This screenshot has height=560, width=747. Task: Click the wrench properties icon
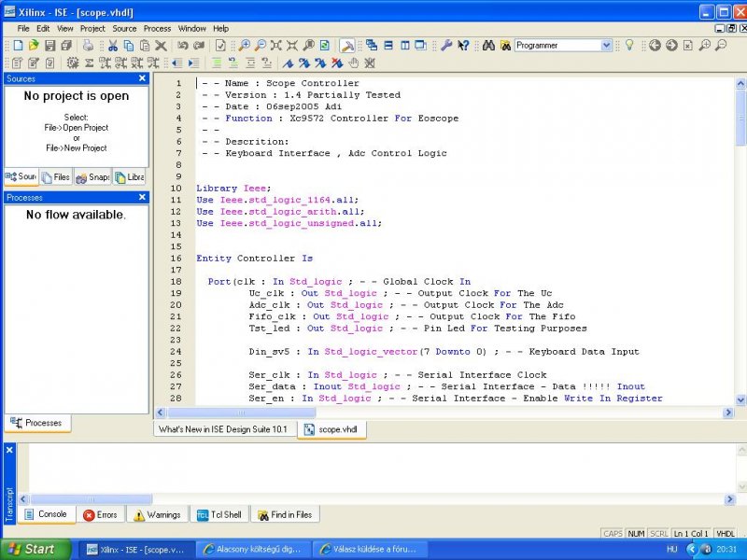click(446, 45)
